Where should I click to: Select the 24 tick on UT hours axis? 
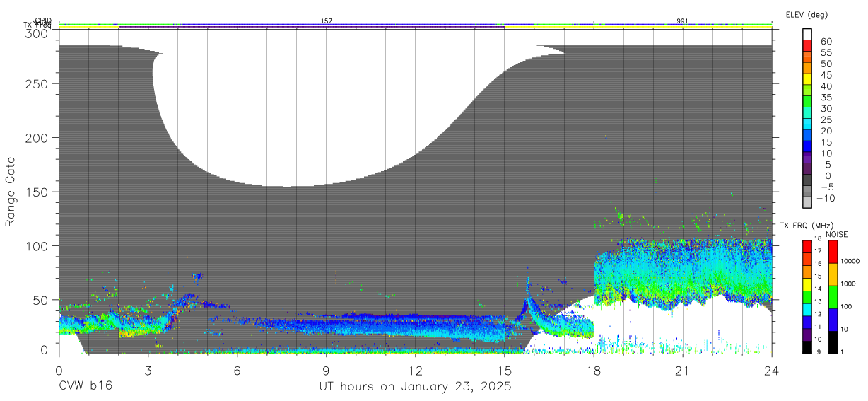pyautogui.click(x=772, y=370)
